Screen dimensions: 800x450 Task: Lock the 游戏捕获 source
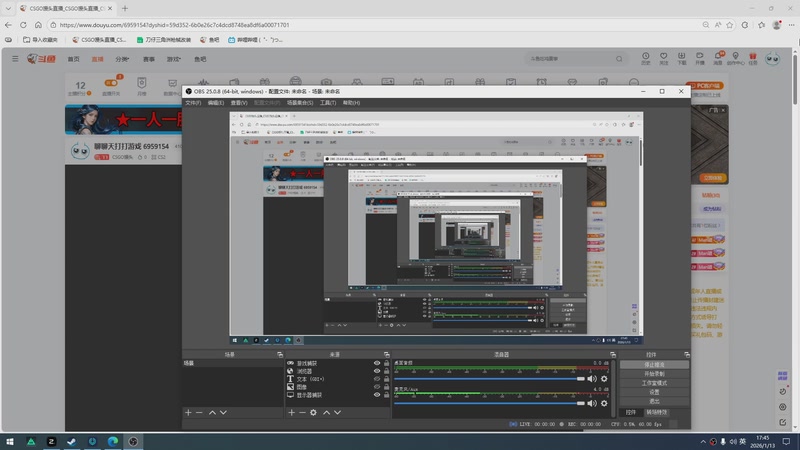pos(386,363)
